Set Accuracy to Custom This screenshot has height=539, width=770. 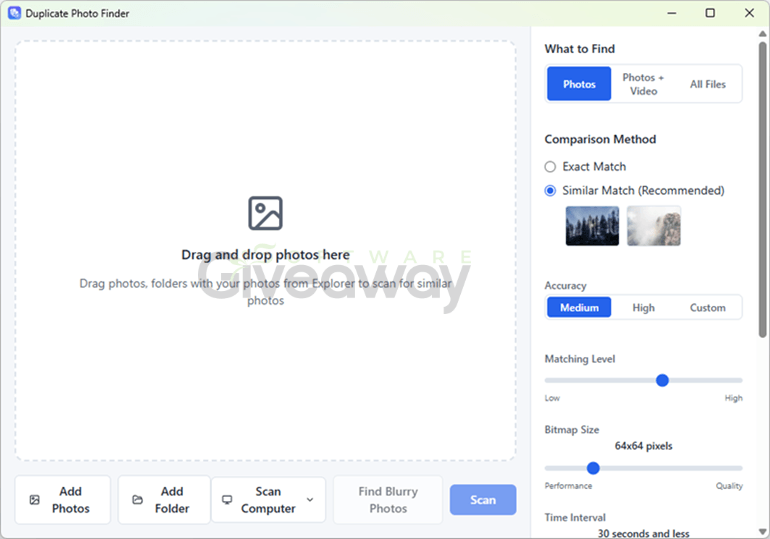[x=708, y=308]
